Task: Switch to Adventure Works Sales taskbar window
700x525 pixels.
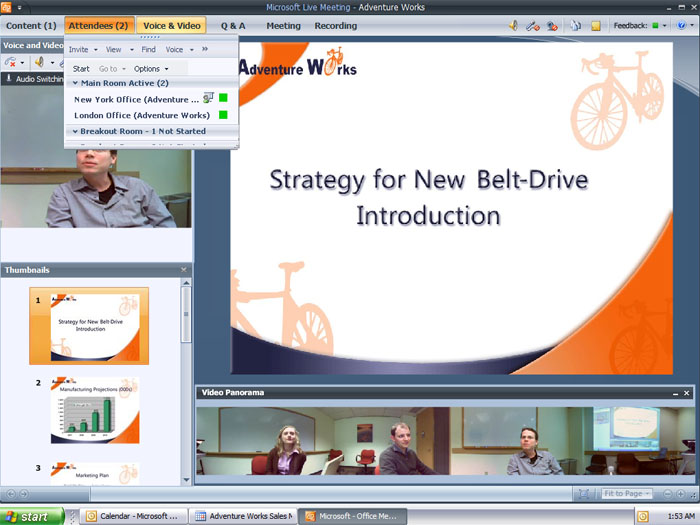Action: 242,516
